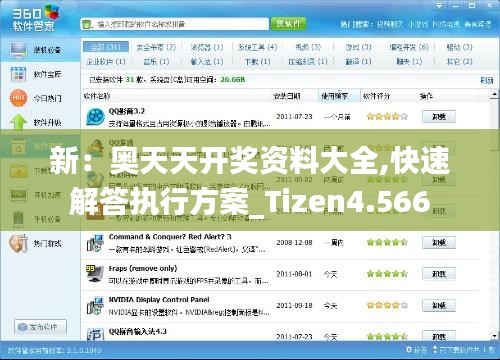Uninstall Red Alert 3 with its 卸载 button

click(x=439, y=243)
